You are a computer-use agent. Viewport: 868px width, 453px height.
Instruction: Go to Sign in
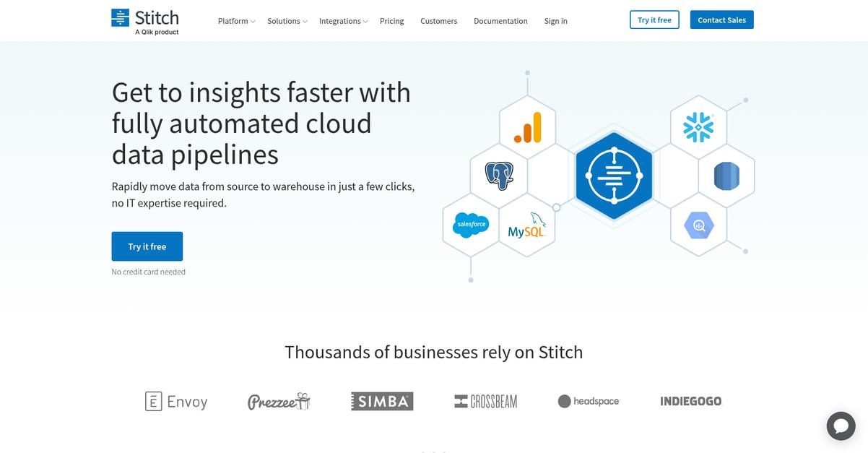pyautogui.click(x=556, y=21)
